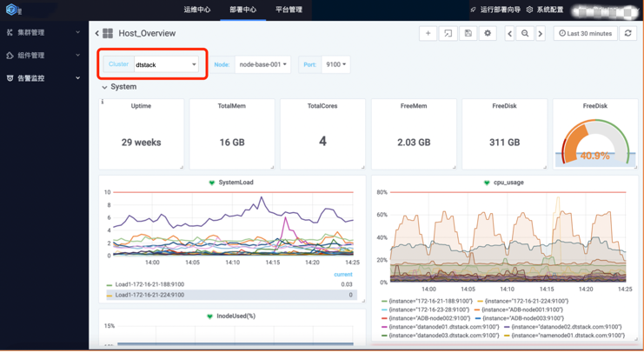Toggle Load1-172-16-21-224:9100 legend series
The width and height of the screenshot is (644, 353).
(149, 295)
